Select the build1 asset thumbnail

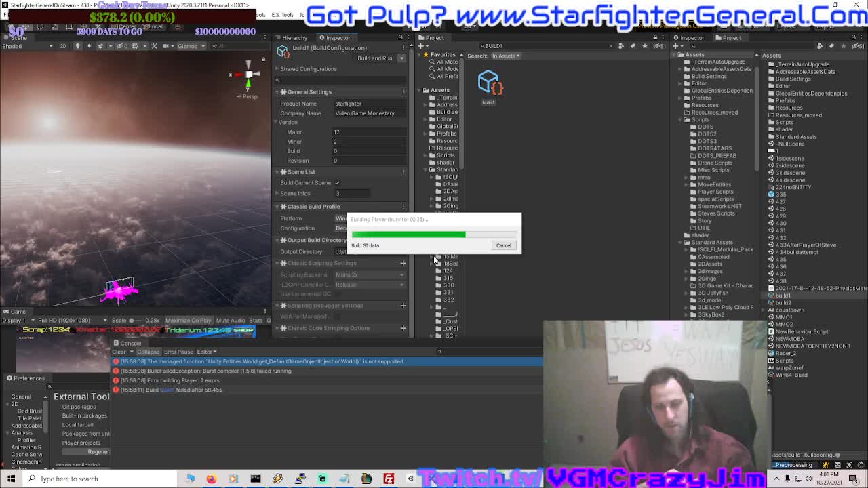(489, 83)
